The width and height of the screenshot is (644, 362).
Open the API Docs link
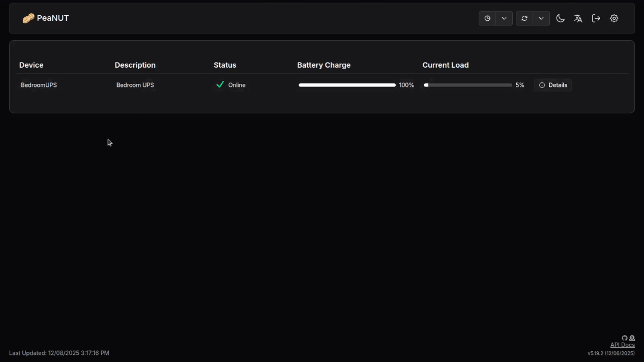[x=622, y=345]
